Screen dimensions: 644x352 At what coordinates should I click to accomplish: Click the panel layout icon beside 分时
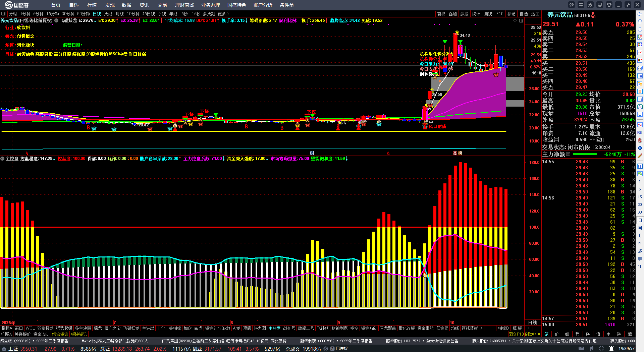(4, 14)
